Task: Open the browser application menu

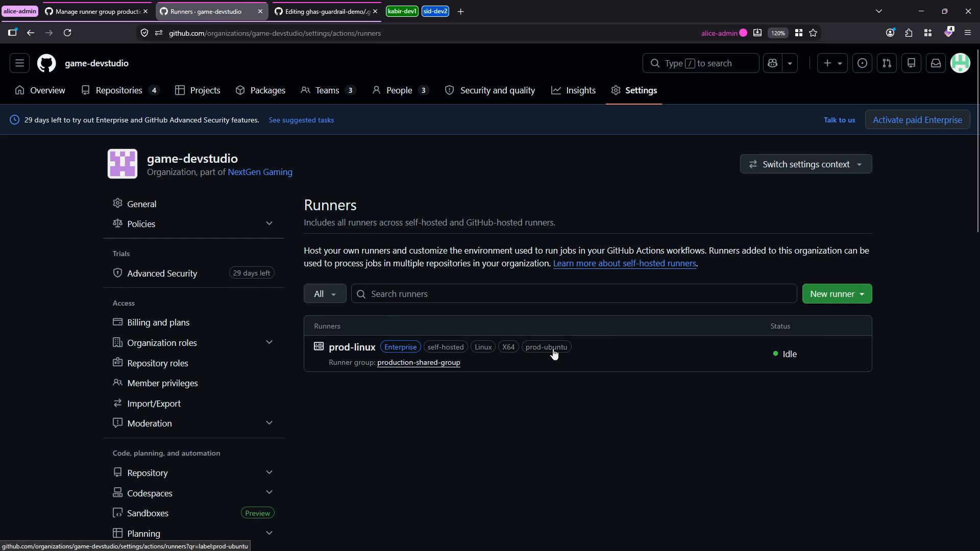Action: pos(967,33)
